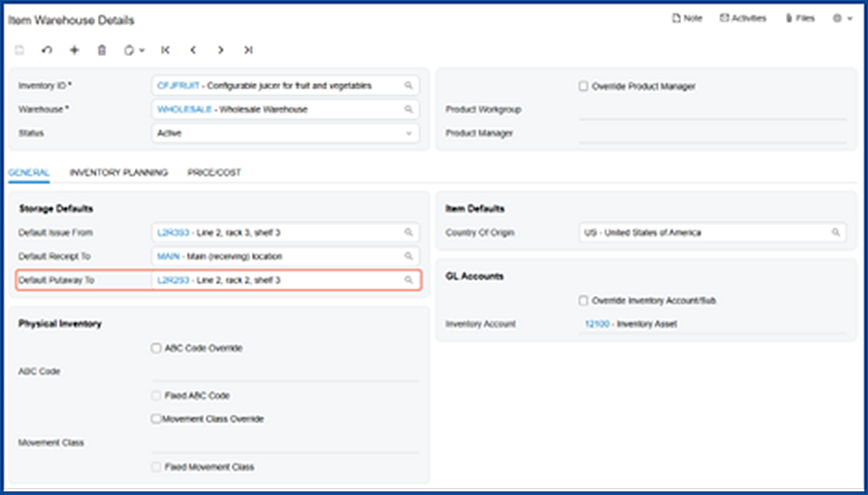This screenshot has height=495, width=868.
Task: Switch to the Inventory Planning tab
Action: pyautogui.click(x=119, y=173)
